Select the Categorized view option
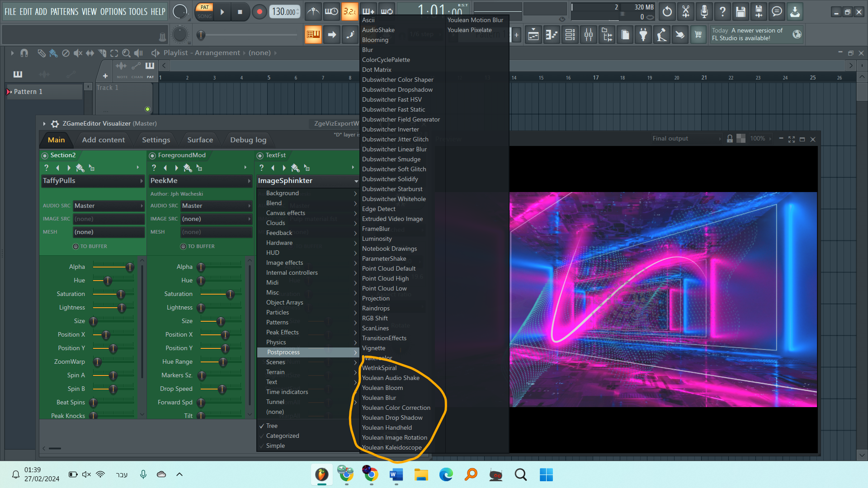 coord(283,436)
